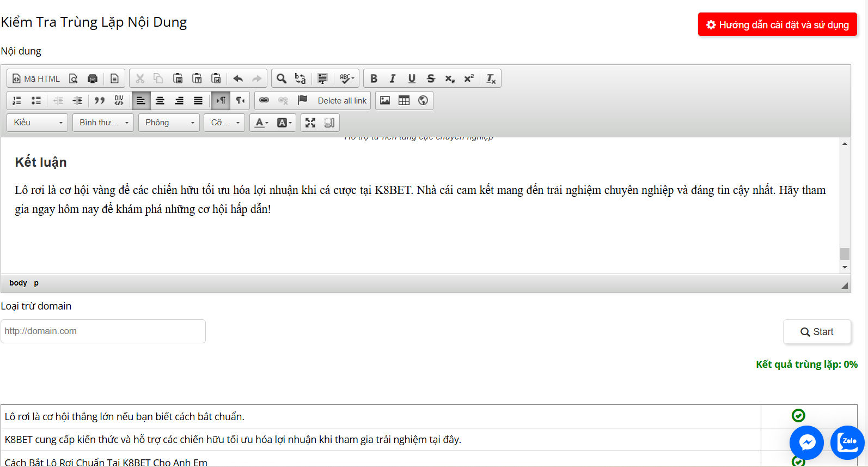Toggle Show Blocks in editor
The height and width of the screenshot is (467, 868).
pyautogui.click(x=329, y=123)
